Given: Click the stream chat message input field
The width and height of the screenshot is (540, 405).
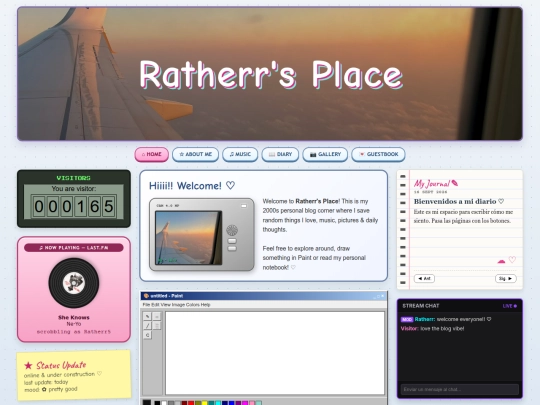Looking at the screenshot, I should (459, 389).
